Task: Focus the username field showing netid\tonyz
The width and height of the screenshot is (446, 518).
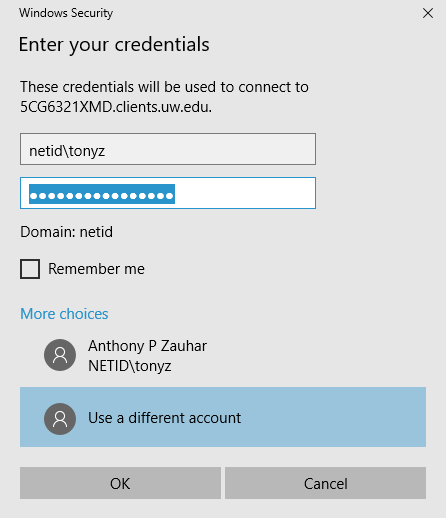Action: pos(168,149)
